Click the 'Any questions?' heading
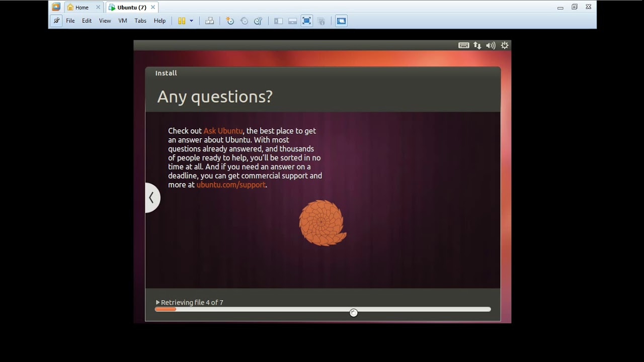This screenshot has height=362, width=644. pos(215,97)
